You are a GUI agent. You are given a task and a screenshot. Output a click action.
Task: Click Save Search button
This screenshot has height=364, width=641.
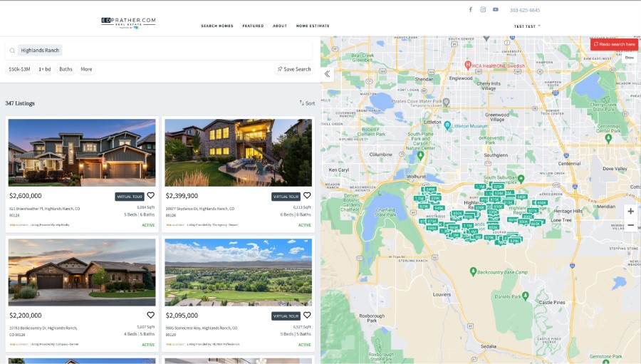click(294, 69)
